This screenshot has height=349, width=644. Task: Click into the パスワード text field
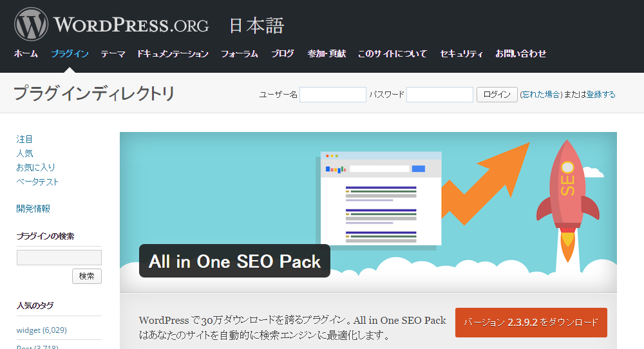coord(440,95)
